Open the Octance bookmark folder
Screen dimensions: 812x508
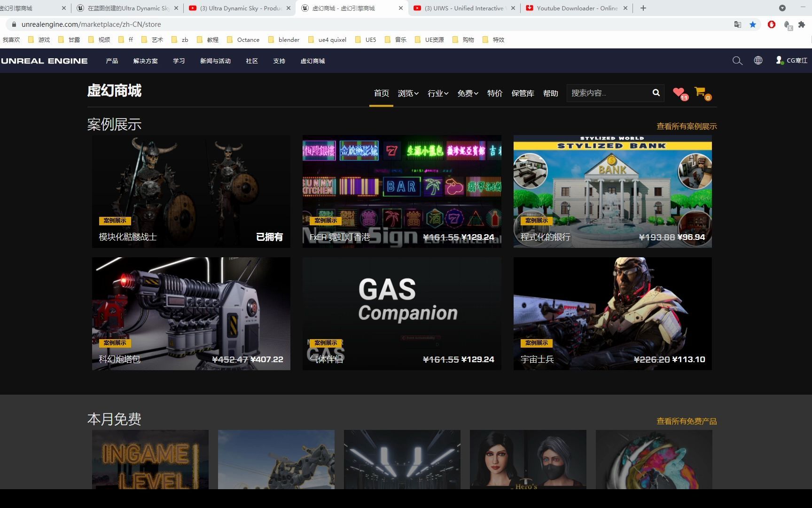pyautogui.click(x=243, y=40)
